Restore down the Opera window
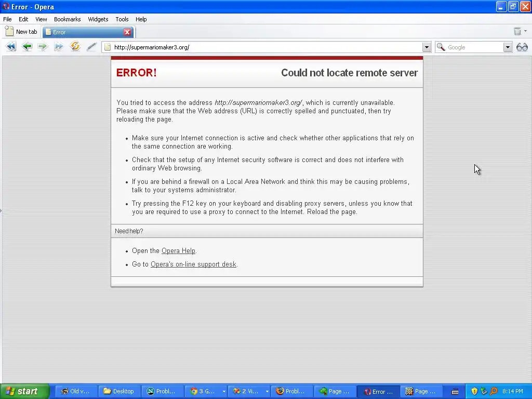This screenshot has height=399, width=532. click(x=513, y=6)
